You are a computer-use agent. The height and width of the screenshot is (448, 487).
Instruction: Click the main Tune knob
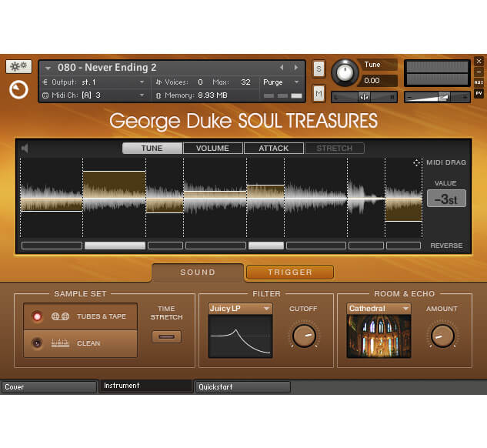point(345,72)
